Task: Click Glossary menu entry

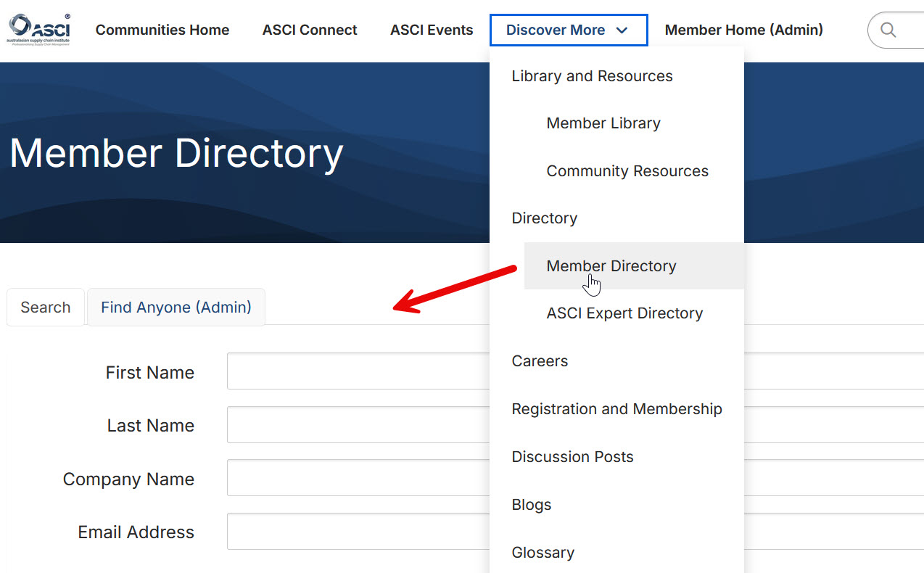Action: coord(543,553)
